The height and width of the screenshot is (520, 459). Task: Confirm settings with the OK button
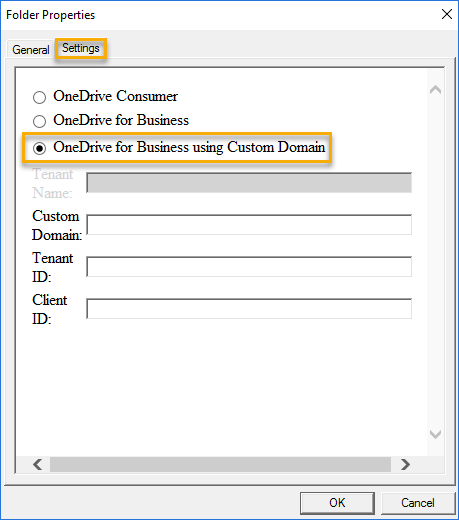(337, 503)
